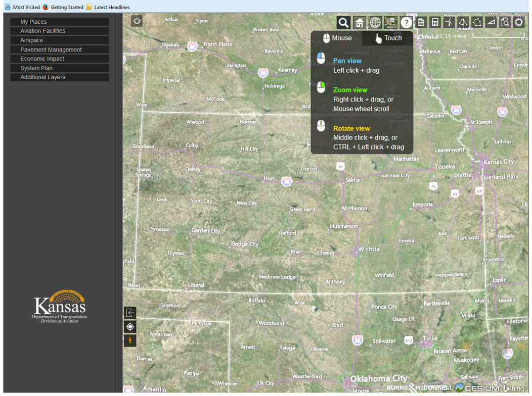Viewport: 532px width, 396px height.
Task: Expand the Airspace section
Action: (x=59, y=40)
